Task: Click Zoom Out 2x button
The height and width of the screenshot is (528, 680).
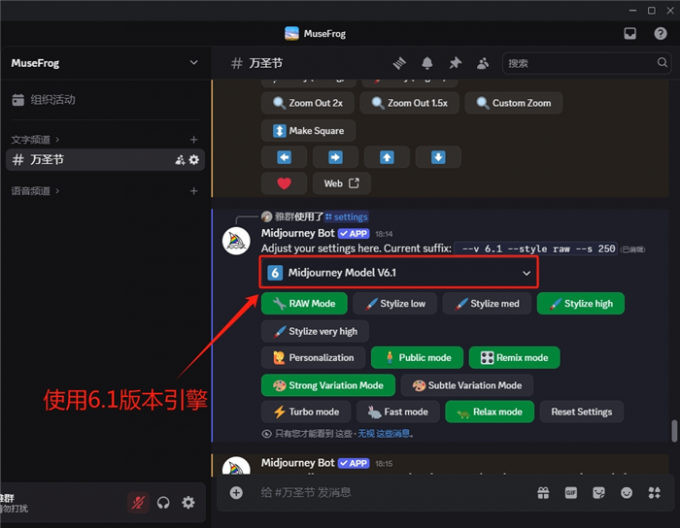Action: pos(308,103)
